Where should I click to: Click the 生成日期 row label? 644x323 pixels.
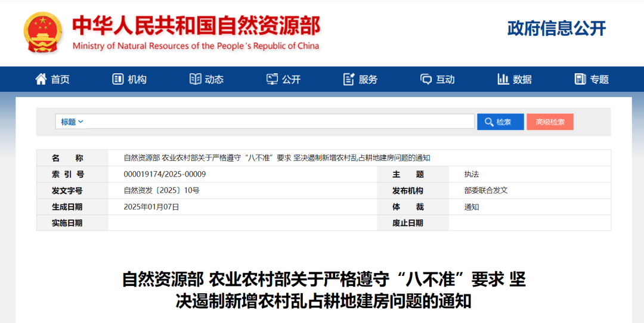coord(67,207)
